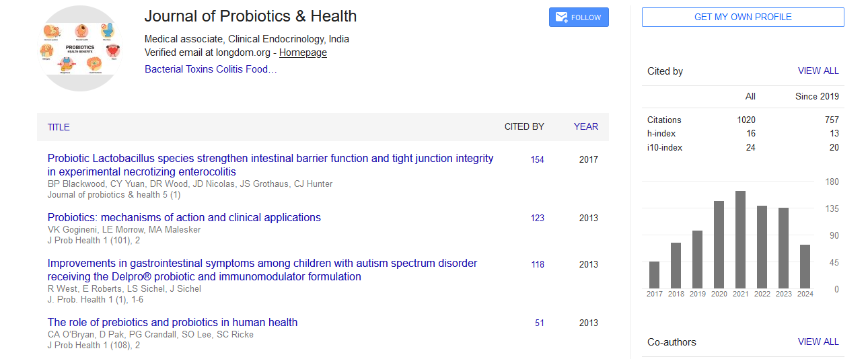The image size is (868, 359).
Task: Click the 118 citation count
Action: coord(537,264)
